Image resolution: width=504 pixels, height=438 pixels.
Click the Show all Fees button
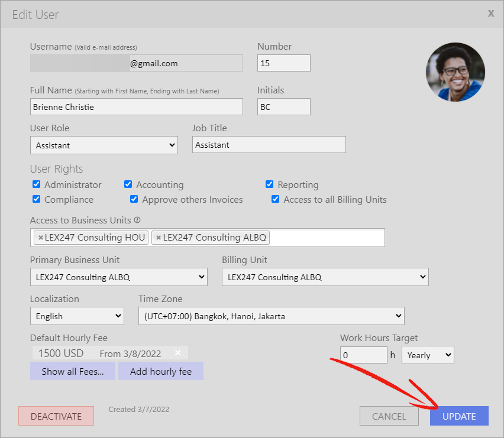tap(73, 371)
